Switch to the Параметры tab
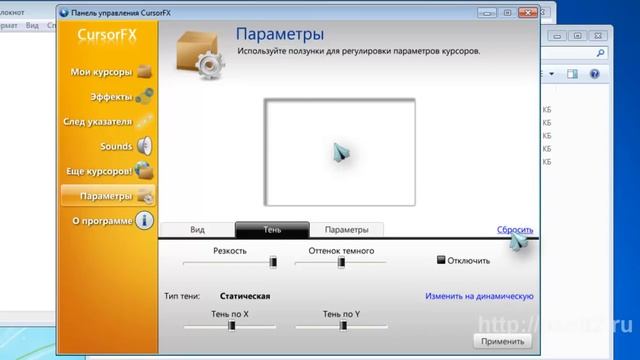This screenshot has height=360, width=640. [347, 229]
